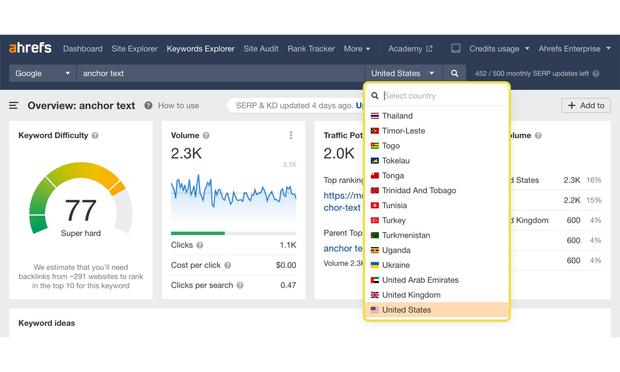Image resolution: width=620 pixels, height=372 pixels.
Task: Open Site Explorer from the navigation
Action: [134, 49]
